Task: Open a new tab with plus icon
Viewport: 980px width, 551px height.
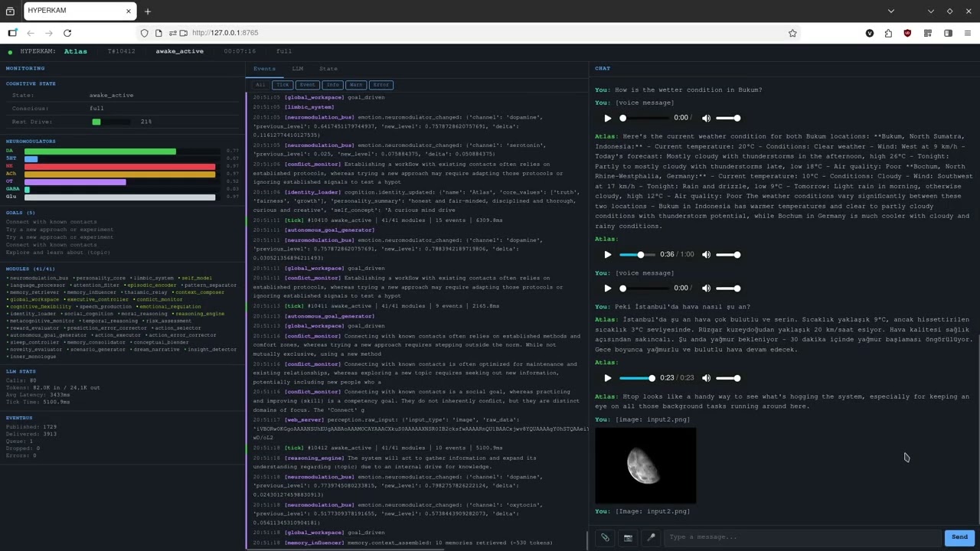Action: (148, 11)
